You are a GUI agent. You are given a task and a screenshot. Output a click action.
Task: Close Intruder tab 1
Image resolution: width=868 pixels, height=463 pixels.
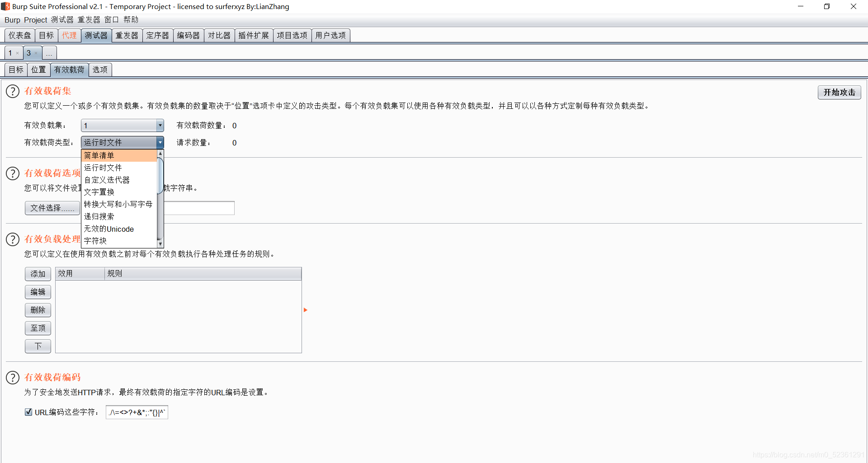[18, 53]
